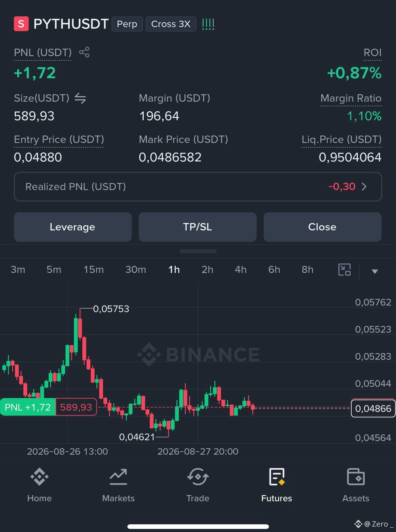Tap the Size(USDT) unit swap icon
This screenshot has width=396, height=532.
coord(80,98)
